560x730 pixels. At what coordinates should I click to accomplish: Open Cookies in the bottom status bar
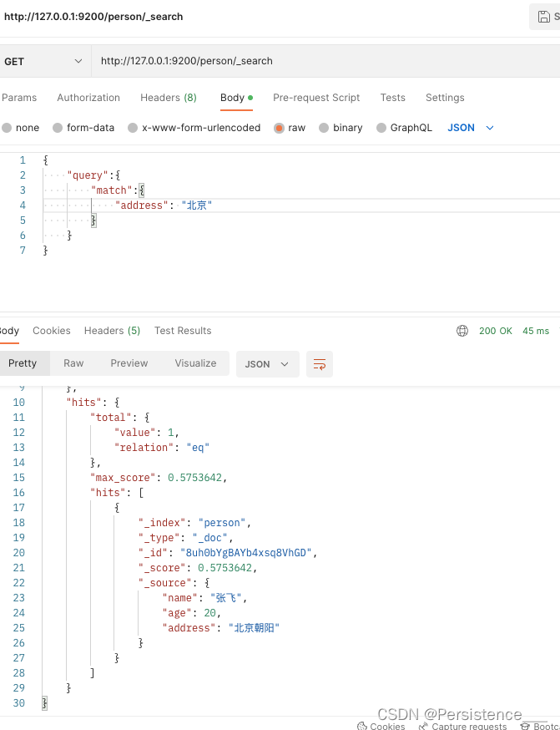pos(381,725)
